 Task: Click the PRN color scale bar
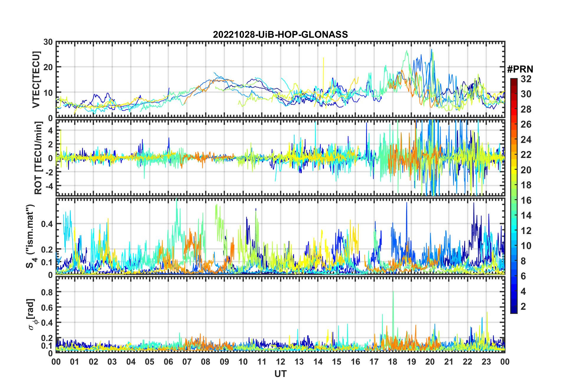(x=514, y=196)
